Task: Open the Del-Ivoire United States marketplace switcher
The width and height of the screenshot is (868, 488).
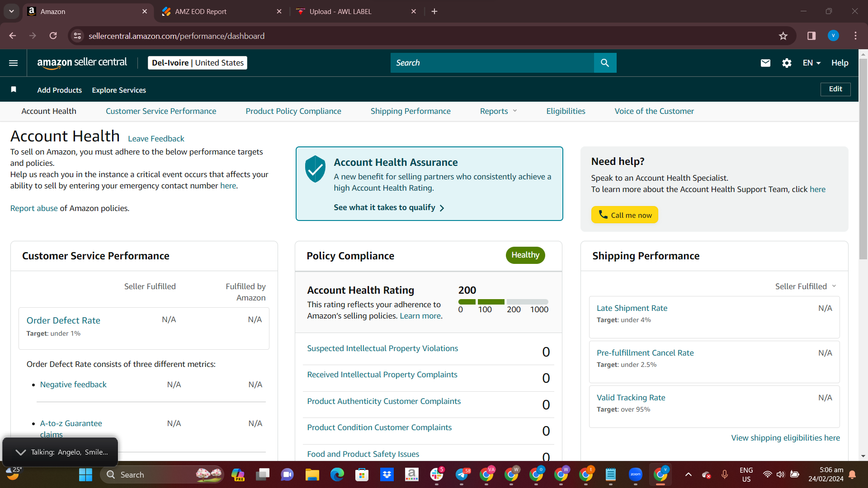Action: tap(198, 63)
